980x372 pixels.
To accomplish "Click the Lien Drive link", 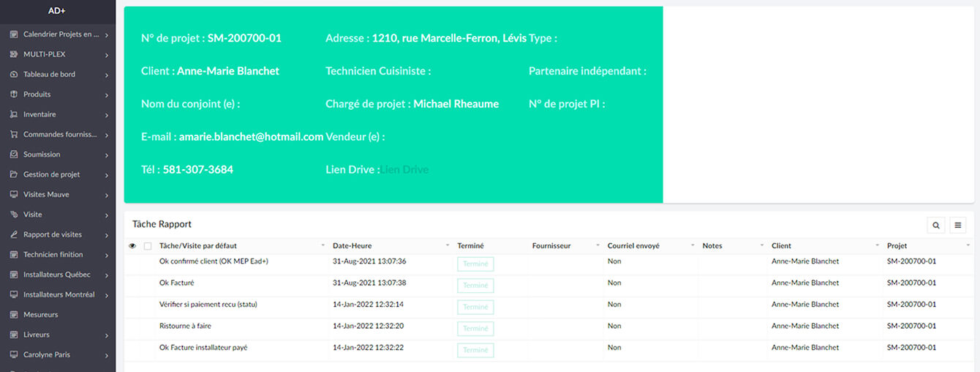I will tap(404, 170).
